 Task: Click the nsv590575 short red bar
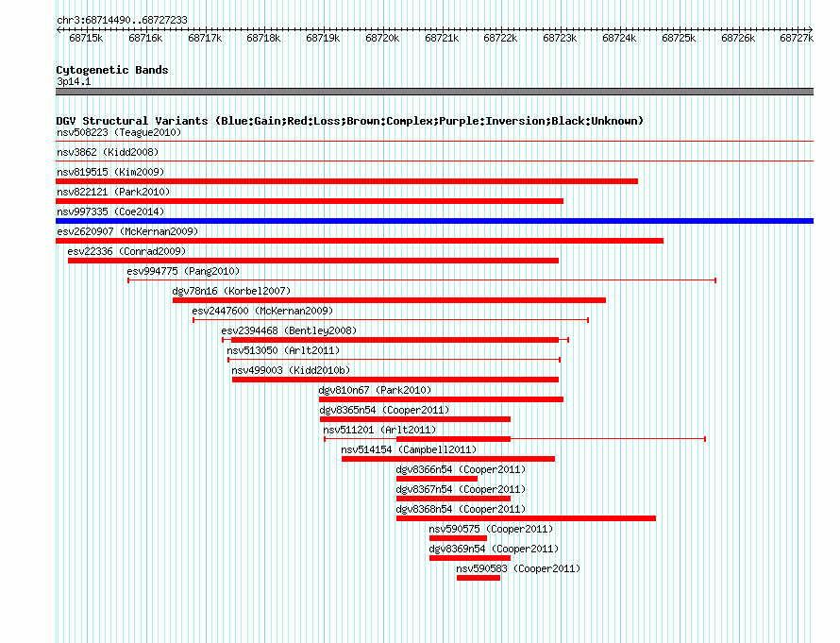coord(458,538)
